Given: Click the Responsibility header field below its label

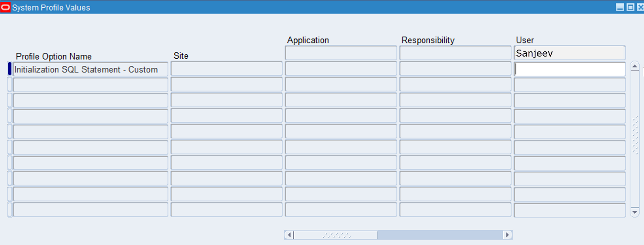Looking at the screenshot, I should click(x=455, y=53).
